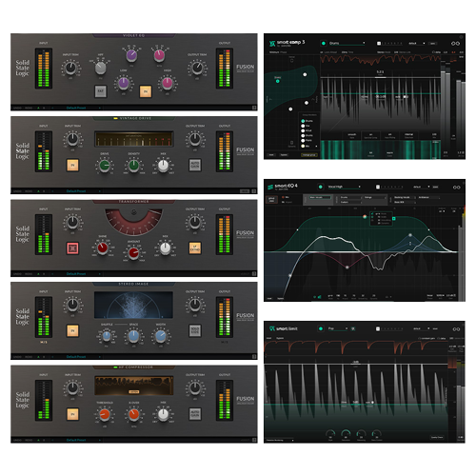Click HF Compressor bottom-right settings icon
476x476 pixels.
tap(254, 440)
